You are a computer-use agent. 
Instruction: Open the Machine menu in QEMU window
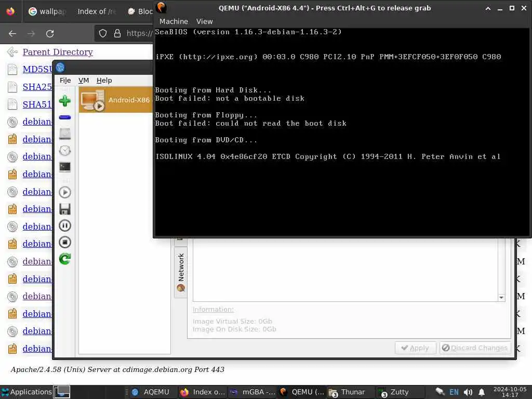[174, 21]
